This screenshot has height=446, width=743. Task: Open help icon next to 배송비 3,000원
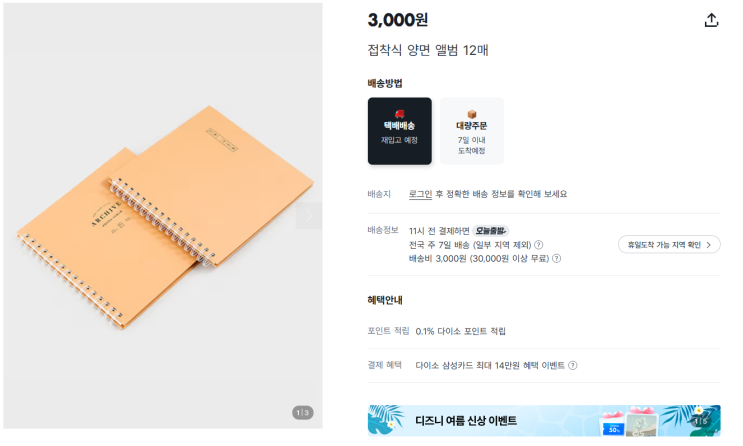click(557, 259)
